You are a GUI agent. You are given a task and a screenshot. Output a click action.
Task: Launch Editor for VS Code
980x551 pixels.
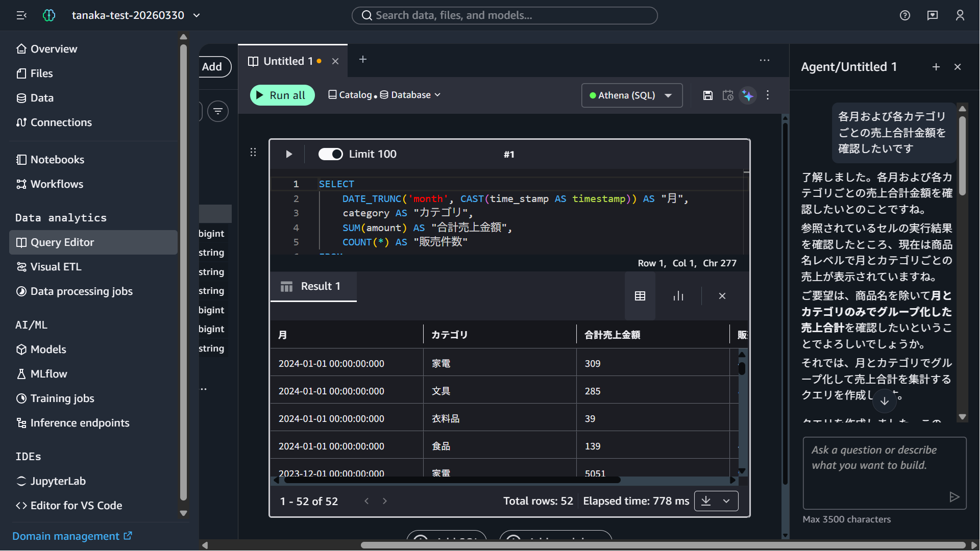(93, 506)
